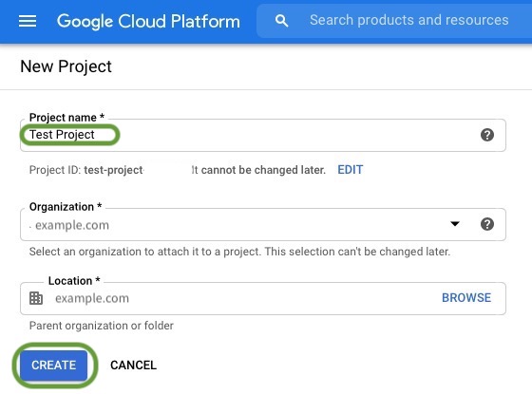Click EDIT next to Project ID
The height and width of the screenshot is (394, 532).
tap(351, 170)
